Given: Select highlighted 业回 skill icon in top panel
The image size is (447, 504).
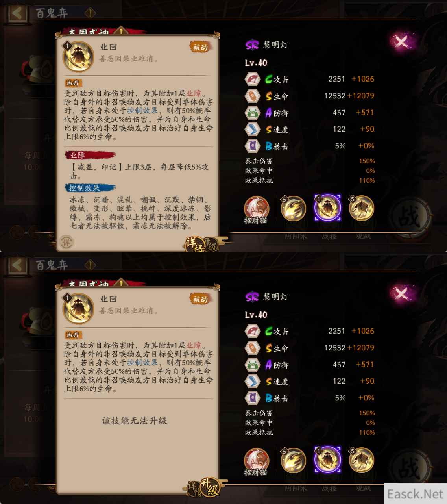Looking at the screenshot, I should (327, 208).
